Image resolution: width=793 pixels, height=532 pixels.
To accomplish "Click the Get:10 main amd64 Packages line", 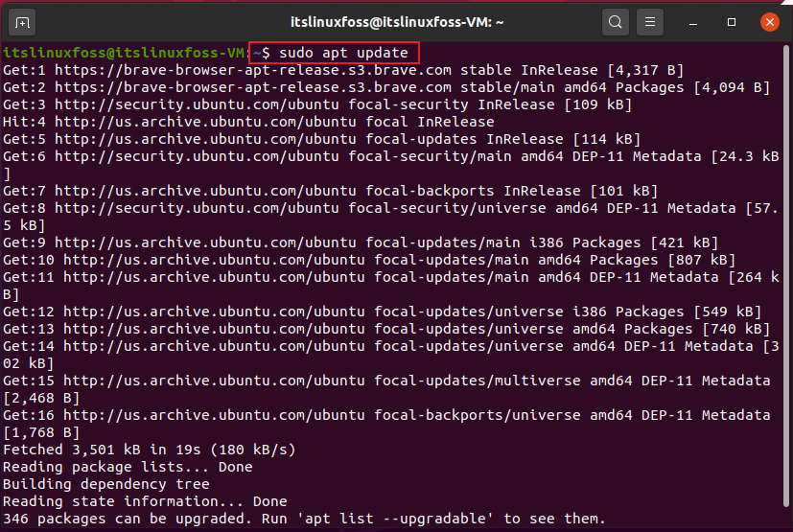I will point(369,260).
